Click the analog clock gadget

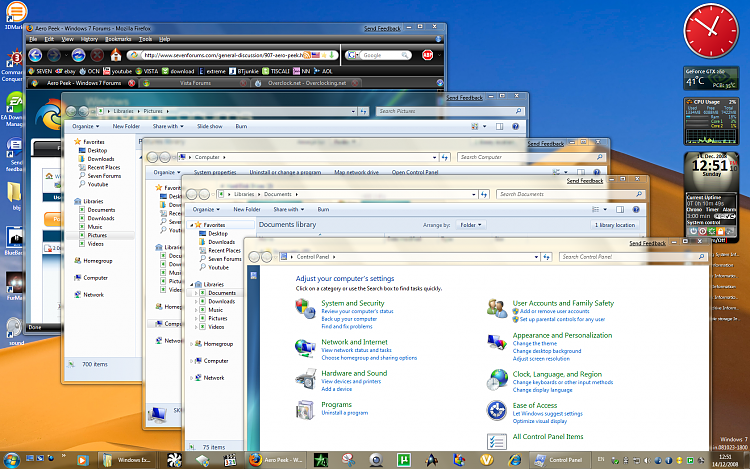tap(710, 31)
